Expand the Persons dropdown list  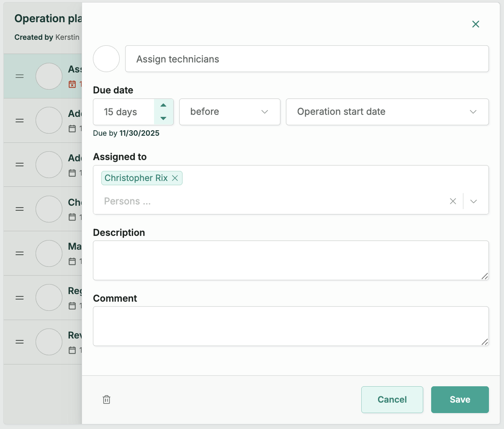pyautogui.click(x=473, y=201)
